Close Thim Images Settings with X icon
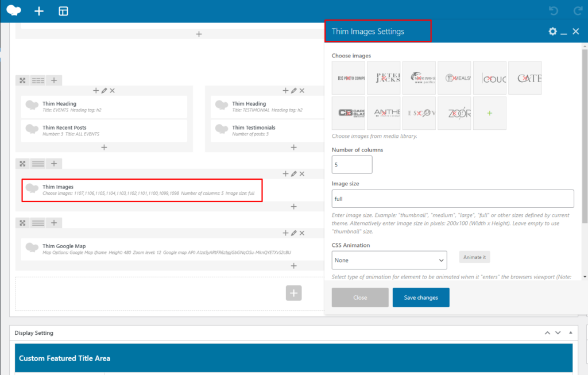The image size is (588, 375). [x=576, y=32]
